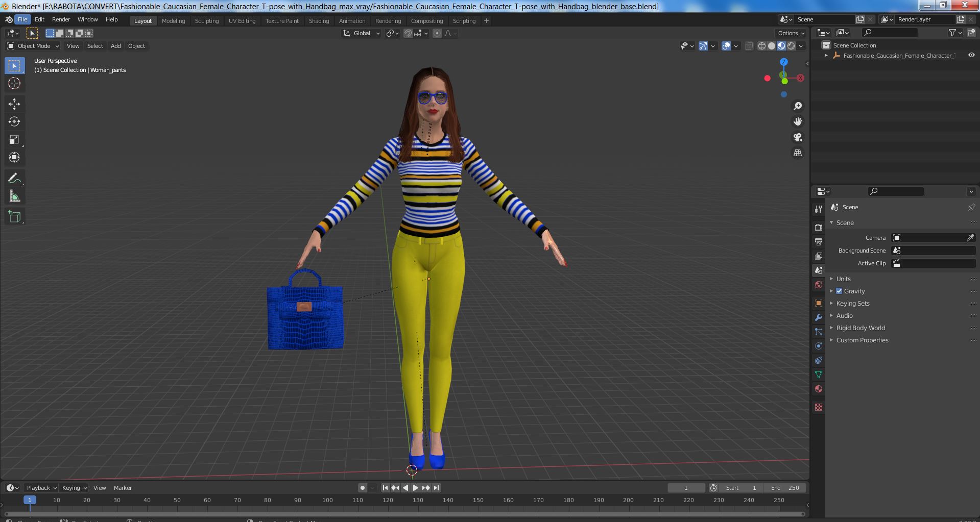Select the Measure tool
980x522 pixels.
(14, 196)
